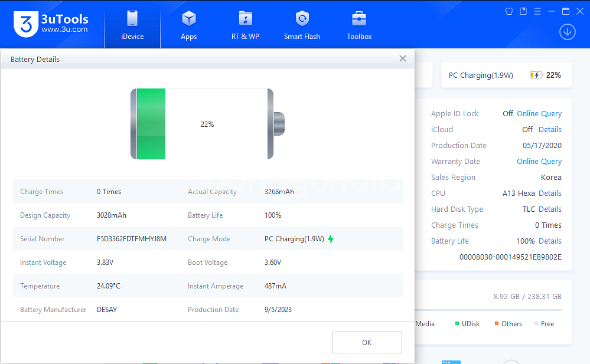
Task: Open the downloads arrow circle icon
Action: pyautogui.click(x=568, y=32)
